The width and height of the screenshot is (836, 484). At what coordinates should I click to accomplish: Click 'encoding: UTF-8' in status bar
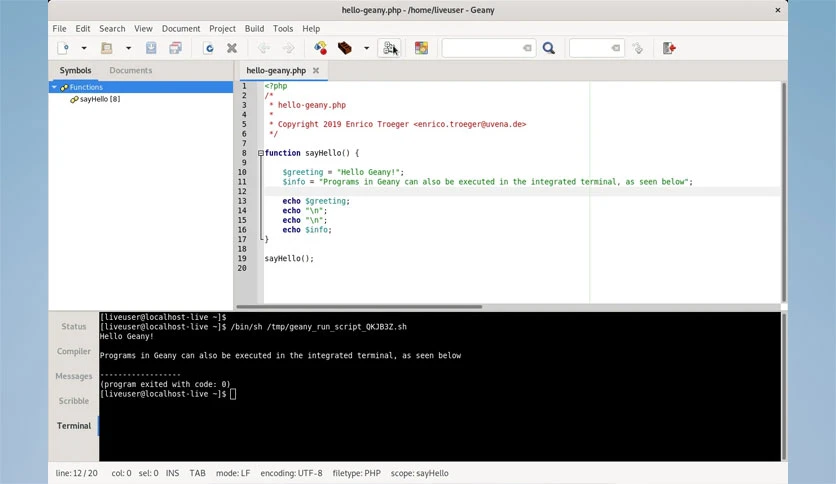coord(291,473)
